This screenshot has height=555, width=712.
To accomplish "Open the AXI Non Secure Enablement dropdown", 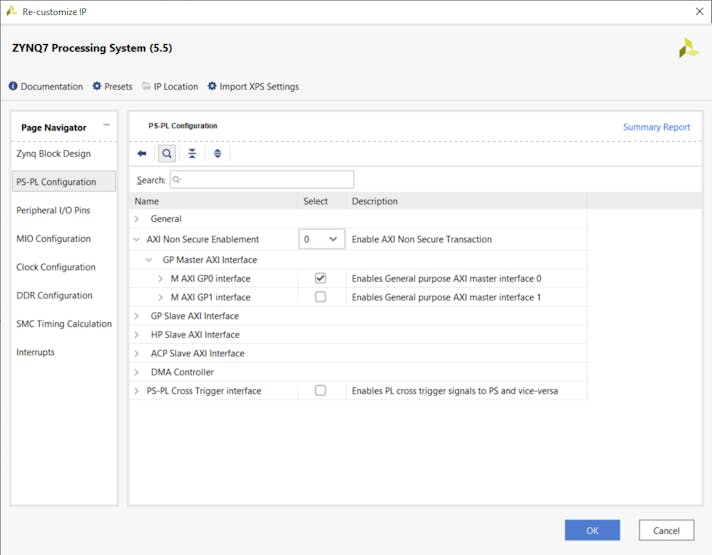I will (321, 240).
